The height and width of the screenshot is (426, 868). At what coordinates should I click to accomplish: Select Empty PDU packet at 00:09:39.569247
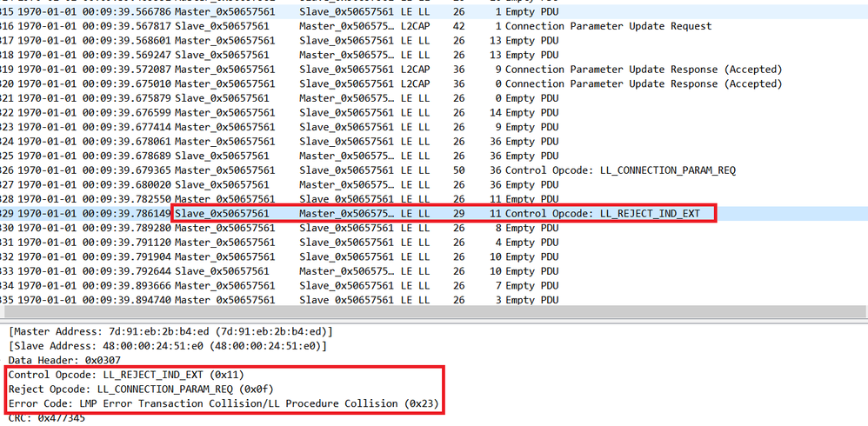434,55
